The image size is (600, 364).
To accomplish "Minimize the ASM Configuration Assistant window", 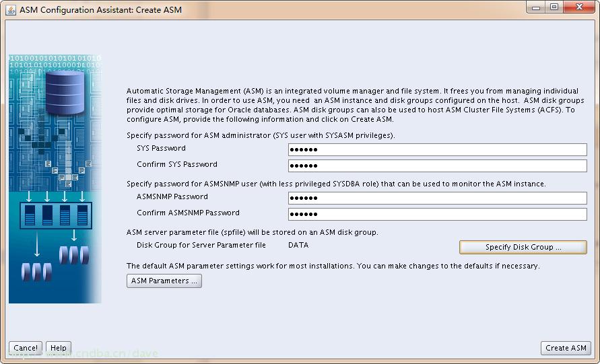I will [x=536, y=7].
